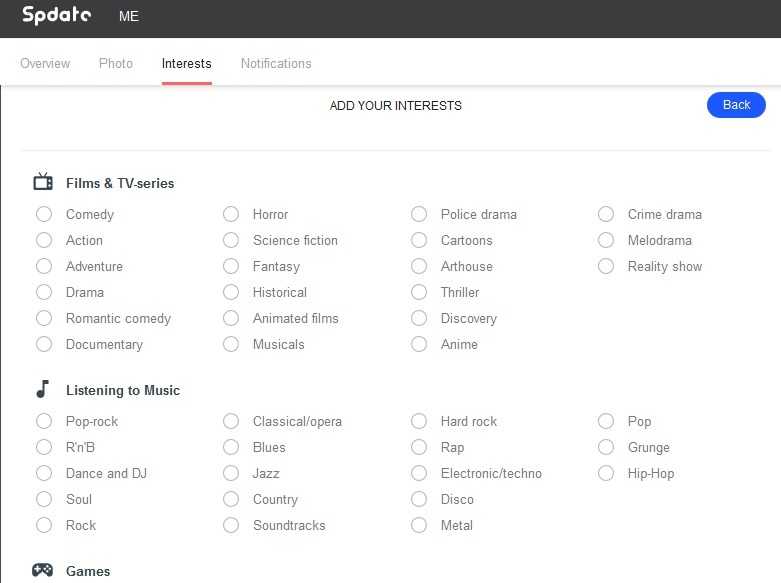
Task: Select the Musicals option
Action: (x=231, y=344)
